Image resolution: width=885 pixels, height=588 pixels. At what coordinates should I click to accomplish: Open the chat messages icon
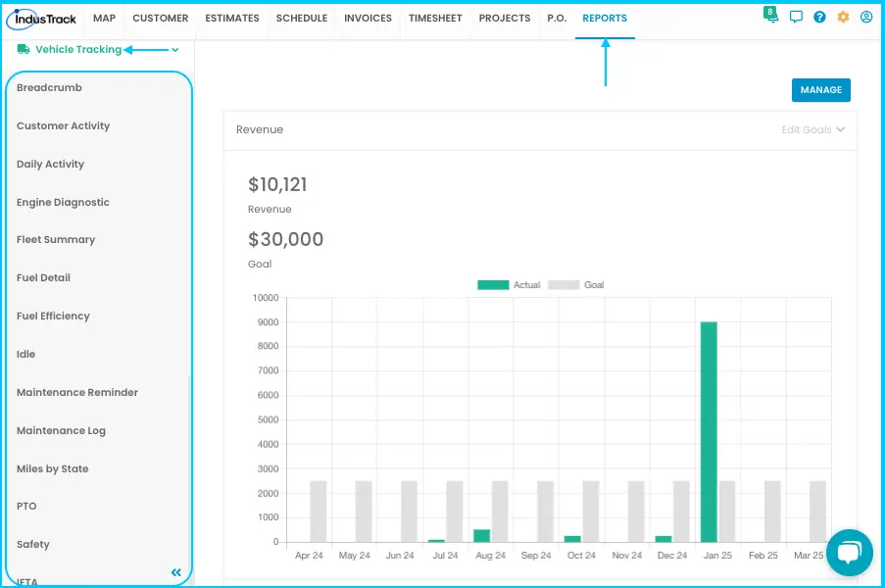(x=796, y=17)
